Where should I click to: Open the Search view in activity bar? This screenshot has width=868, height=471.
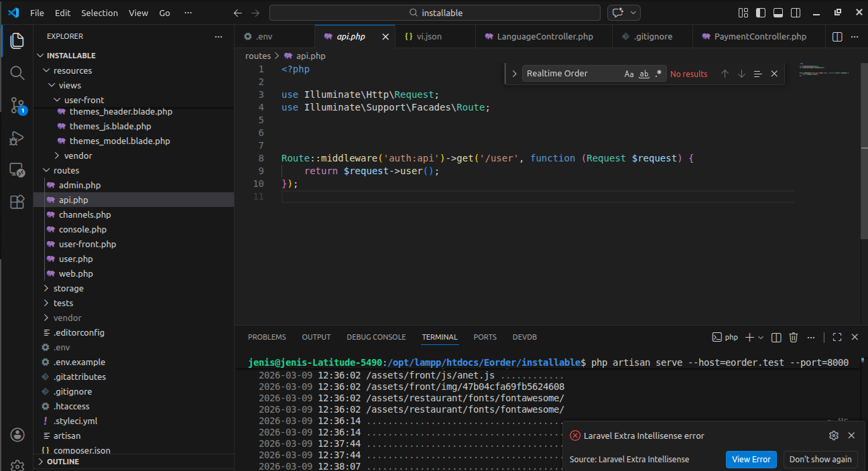click(17, 72)
